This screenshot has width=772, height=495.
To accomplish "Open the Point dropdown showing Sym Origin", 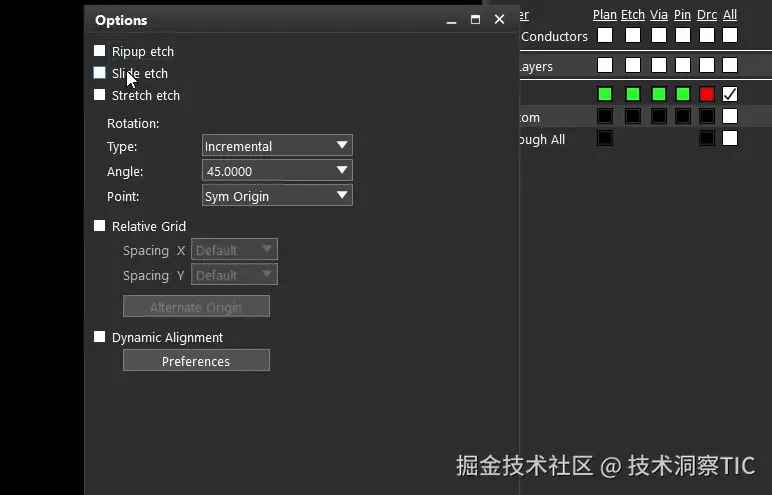I will tap(277, 196).
